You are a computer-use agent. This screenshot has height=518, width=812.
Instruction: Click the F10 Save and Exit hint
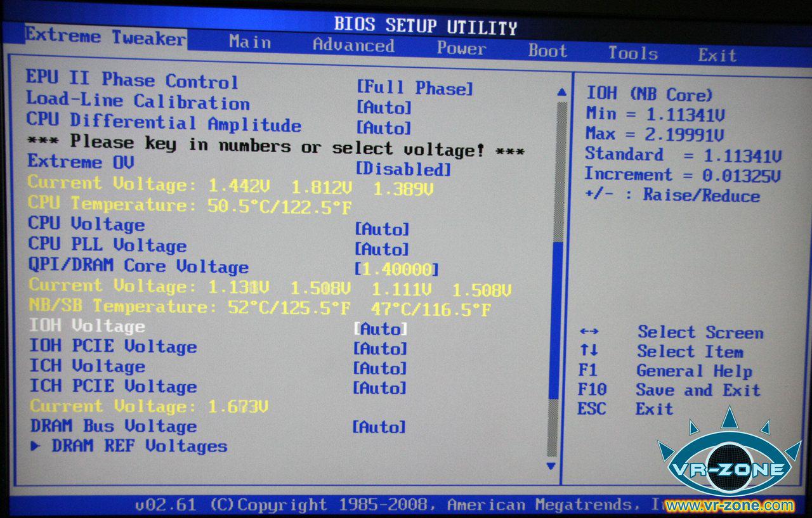pos(669,390)
